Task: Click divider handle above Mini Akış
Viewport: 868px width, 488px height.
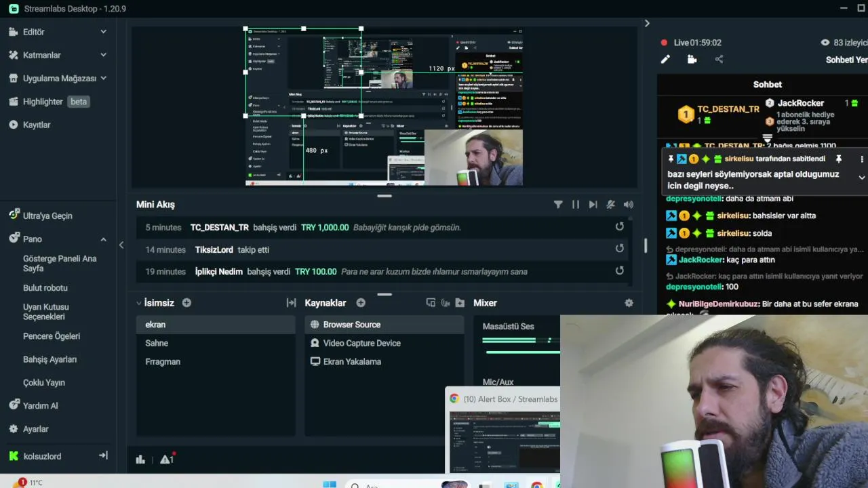Action: (384, 196)
